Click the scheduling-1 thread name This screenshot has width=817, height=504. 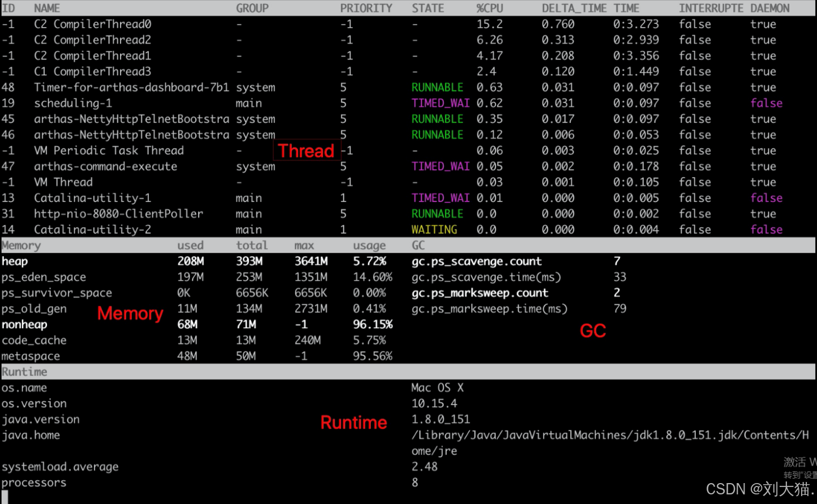pos(73,104)
